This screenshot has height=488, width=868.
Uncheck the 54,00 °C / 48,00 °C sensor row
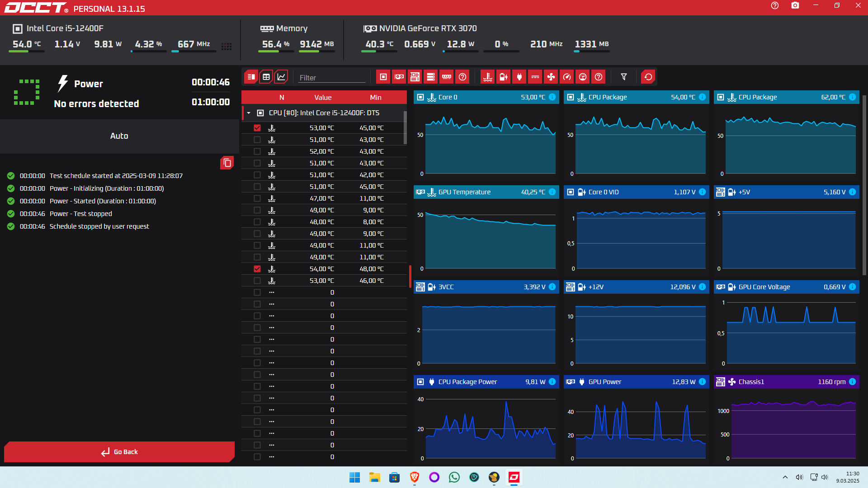pyautogui.click(x=257, y=269)
